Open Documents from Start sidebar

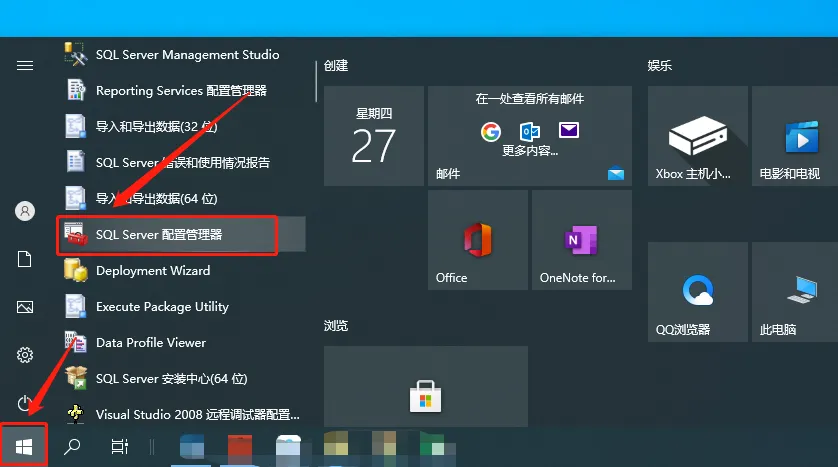[25, 259]
